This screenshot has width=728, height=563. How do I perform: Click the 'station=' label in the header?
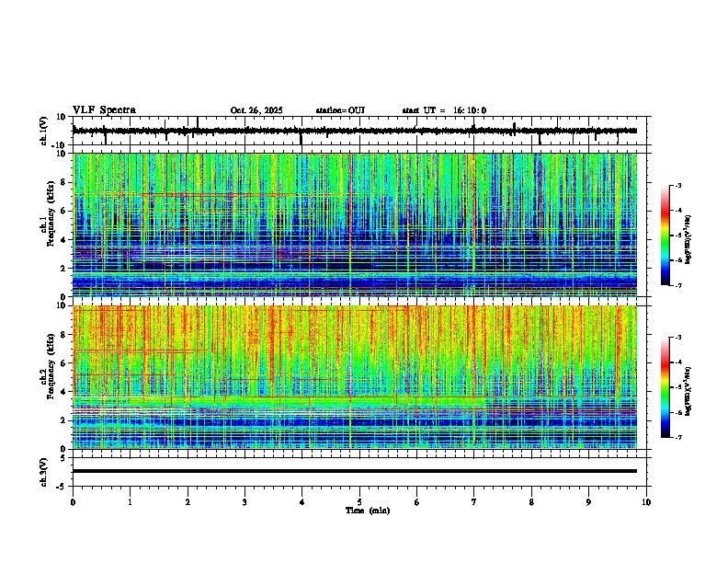(x=332, y=110)
